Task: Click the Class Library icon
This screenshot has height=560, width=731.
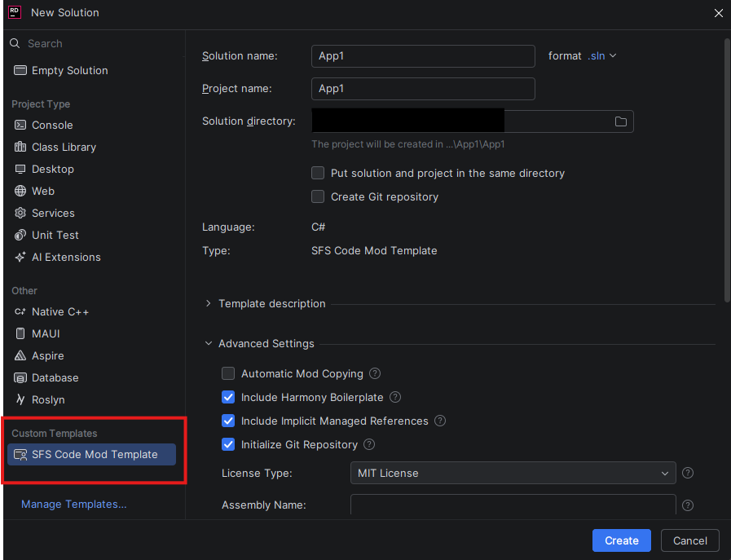Action: click(20, 147)
